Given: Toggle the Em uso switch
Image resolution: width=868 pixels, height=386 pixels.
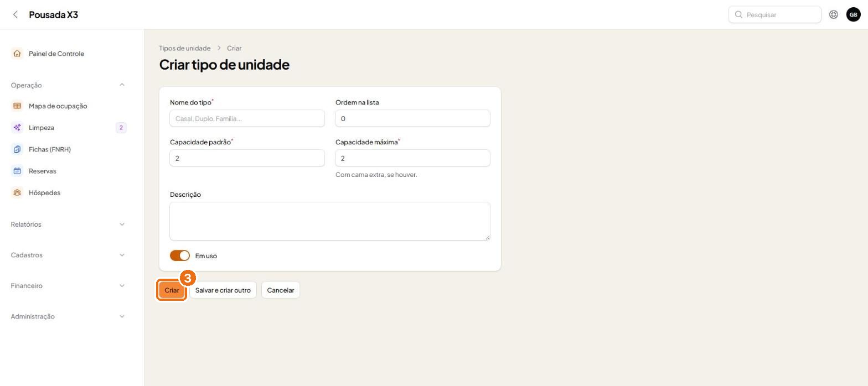Looking at the screenshot, I should (x=180, y=255).
